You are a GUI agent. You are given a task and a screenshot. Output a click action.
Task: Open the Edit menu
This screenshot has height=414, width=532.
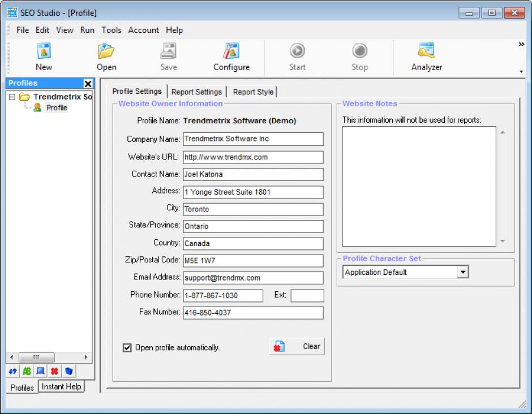click(42, 30)
